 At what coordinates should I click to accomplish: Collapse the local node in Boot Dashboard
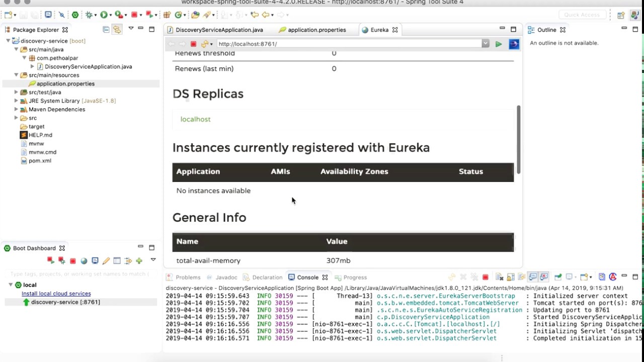[x=11, y=285]
